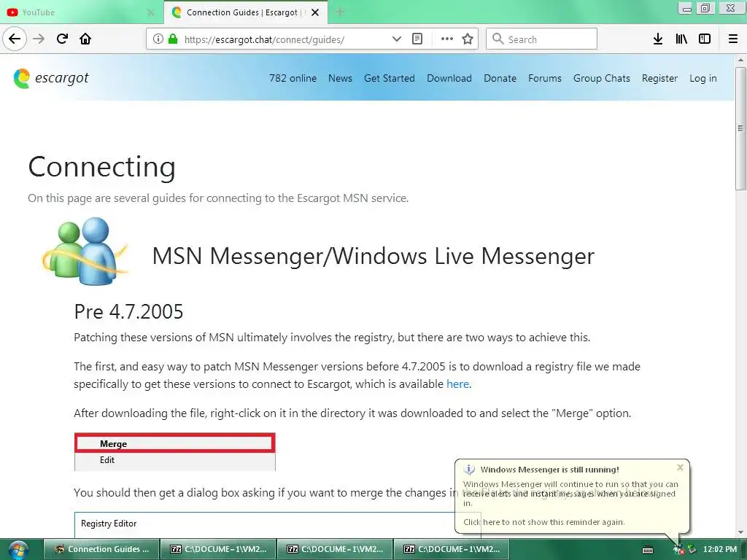Open the Firefox hamburger menu
Viewport: 747px width, 560px height.
coord(733,39)
